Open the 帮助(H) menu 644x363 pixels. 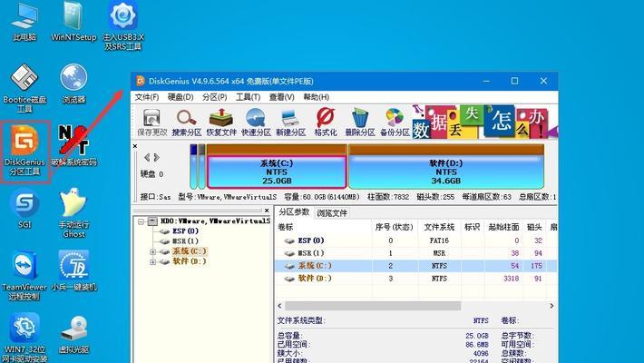pyautogui.click(x=316, y=97)
